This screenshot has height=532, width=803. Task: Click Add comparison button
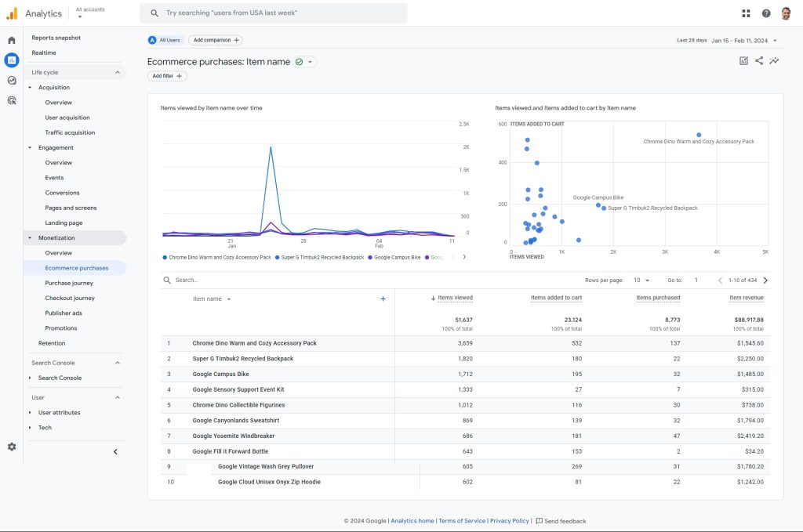[x=216, y=40]
